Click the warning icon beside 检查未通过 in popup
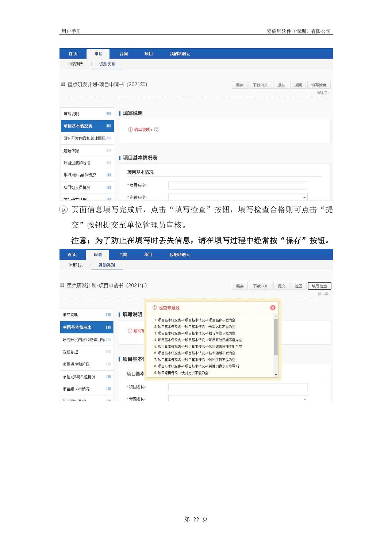Viewport: 392px width, 555px height. (155, 308)
